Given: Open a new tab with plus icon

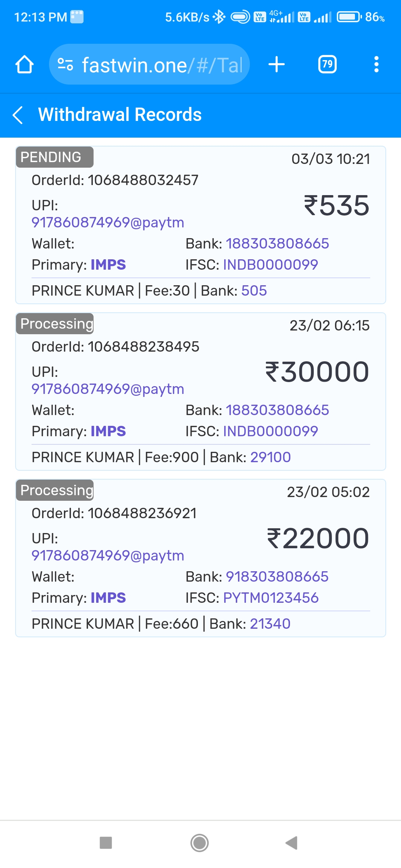Looking at the screenshot, I should (277, 65).
